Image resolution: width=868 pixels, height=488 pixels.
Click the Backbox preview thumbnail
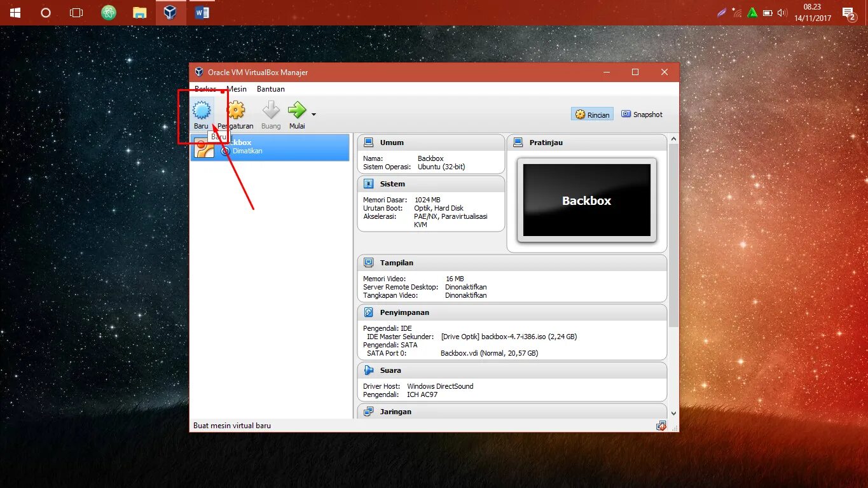coord(587,200)
